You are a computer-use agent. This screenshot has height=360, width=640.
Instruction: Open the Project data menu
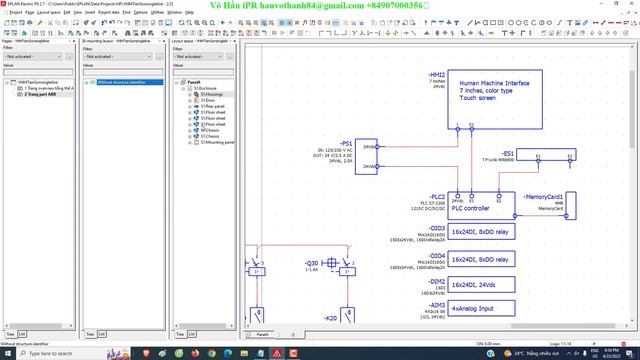pyautogui.click(x=109, y=13)
